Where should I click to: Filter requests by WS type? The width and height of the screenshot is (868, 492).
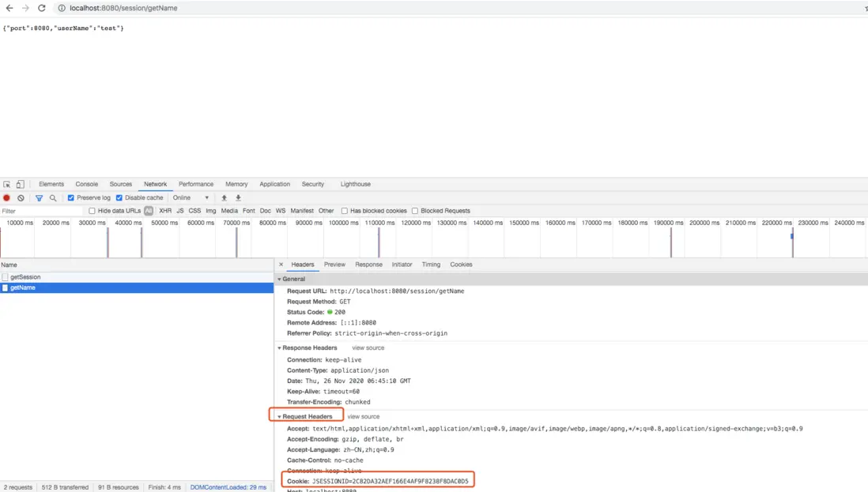(x=281, y=211)
